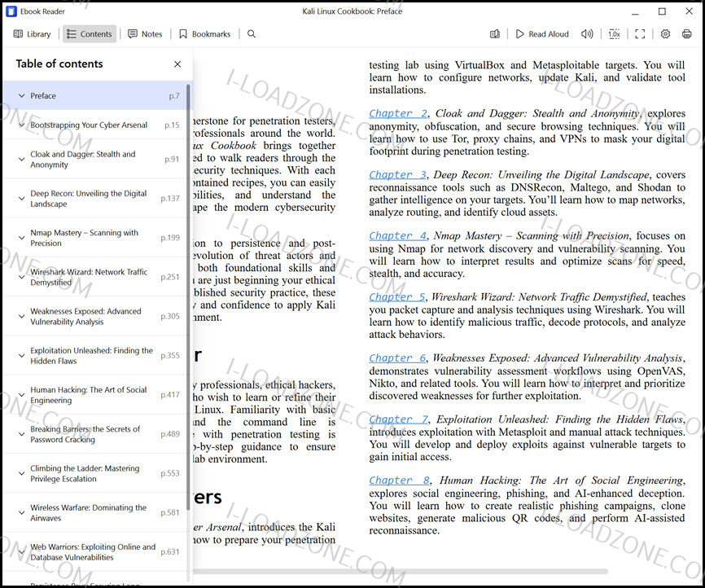Expand the Web Warriors chevron
Screen dimensions: 705x588
coord(21,551)
